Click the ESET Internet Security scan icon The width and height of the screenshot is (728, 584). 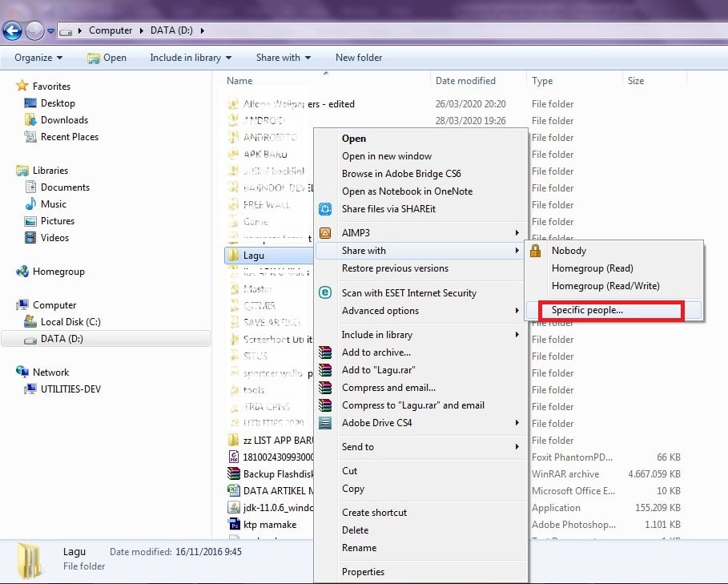pyautogui.click(x=325, y=292)
